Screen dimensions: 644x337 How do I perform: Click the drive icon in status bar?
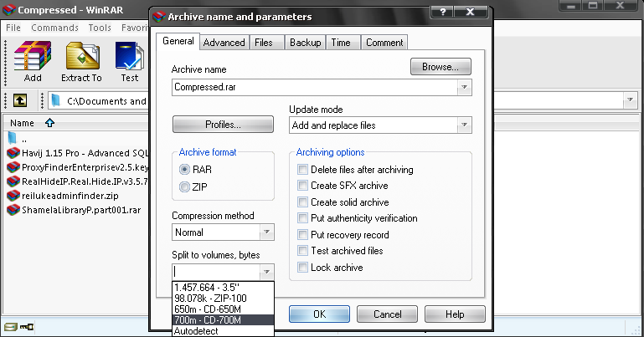11,327
